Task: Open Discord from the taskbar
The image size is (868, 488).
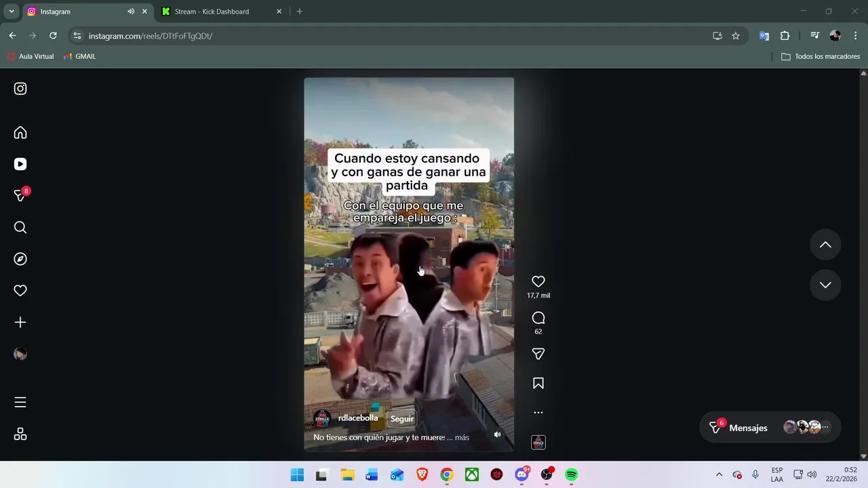Action: click(x=522, y=474)
